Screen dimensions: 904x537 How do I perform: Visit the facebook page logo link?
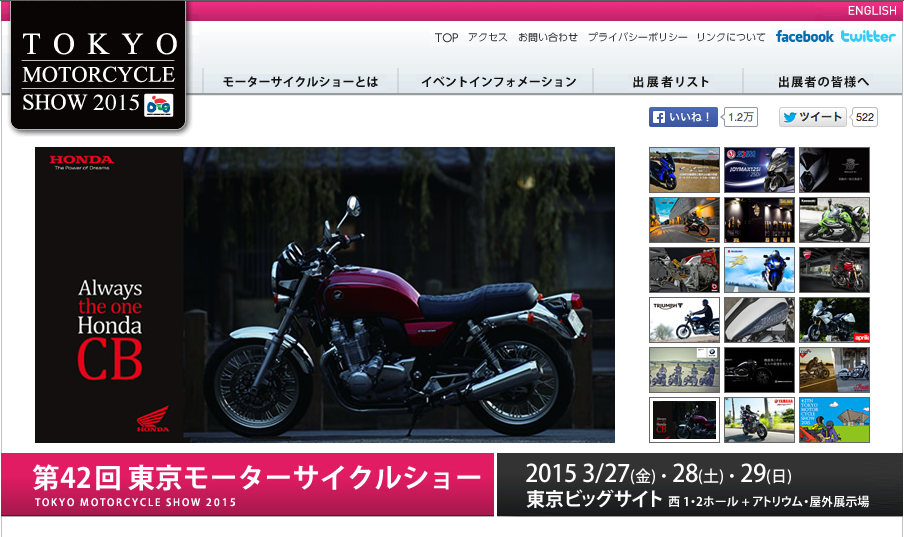pyautogui.click(x=804, y=37)
